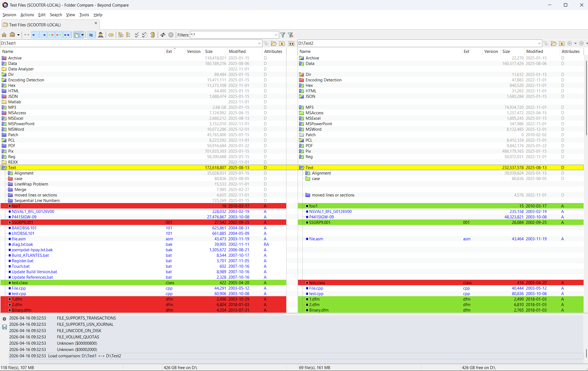Toggle the Show Left Newer filter

click(51, 35)
